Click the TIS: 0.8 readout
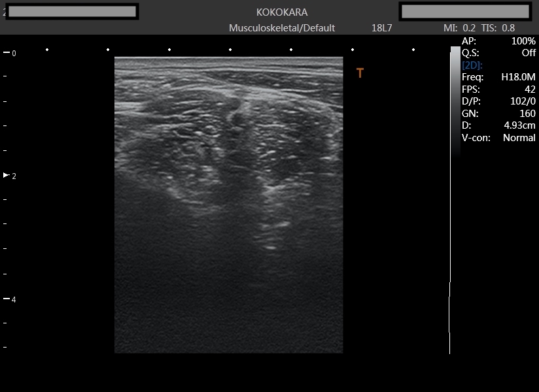Viewport: 539px width, 392px height. [498, 28]
